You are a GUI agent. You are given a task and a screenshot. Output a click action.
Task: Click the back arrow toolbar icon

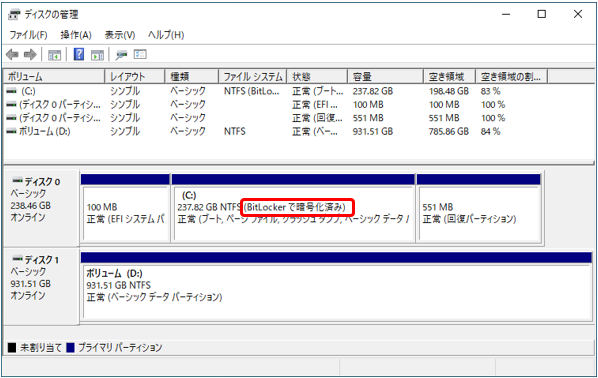point(12,55)
